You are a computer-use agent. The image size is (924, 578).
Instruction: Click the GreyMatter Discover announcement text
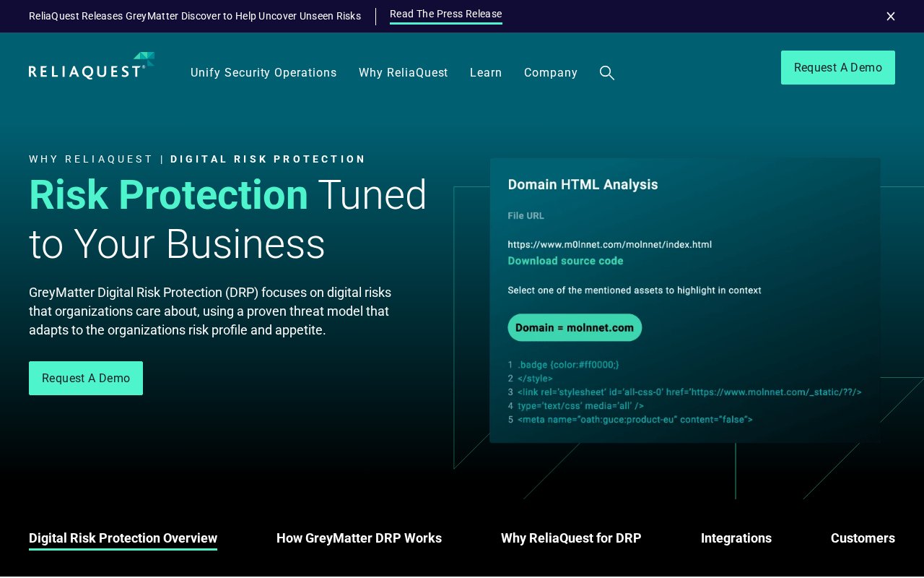195,16
